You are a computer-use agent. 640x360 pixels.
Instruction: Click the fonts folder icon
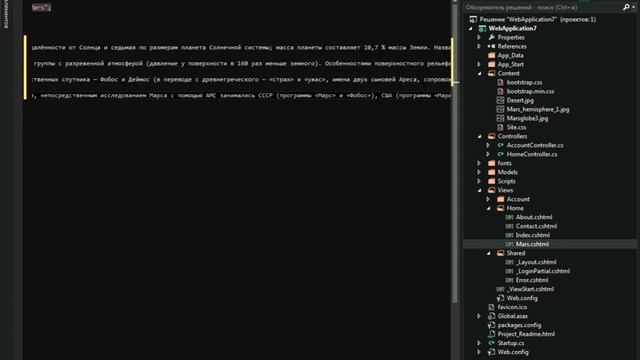click(x=491, y=163)
